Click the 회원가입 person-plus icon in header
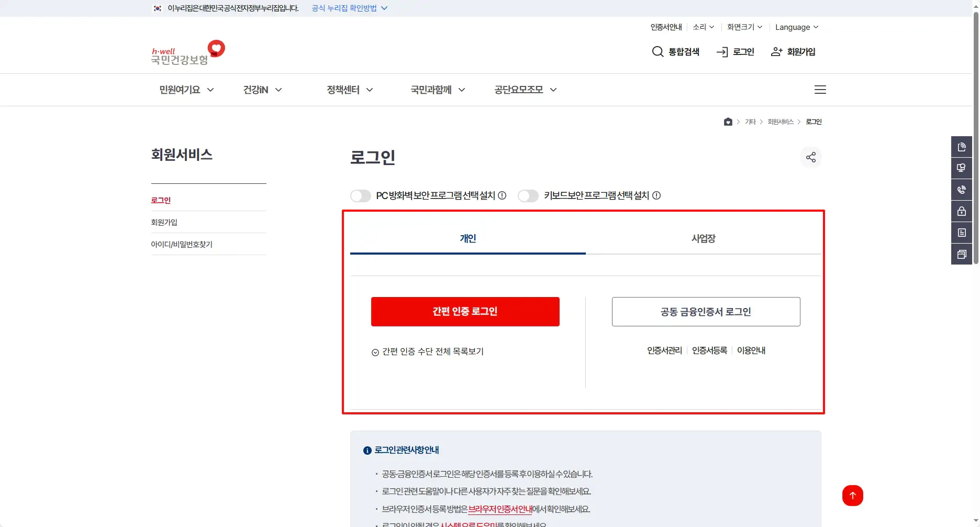 tap(777, 51)
